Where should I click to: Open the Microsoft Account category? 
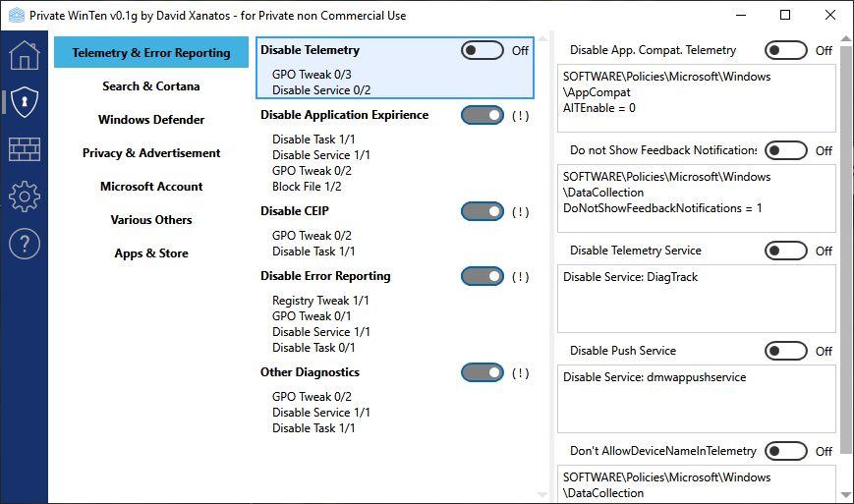151,187
